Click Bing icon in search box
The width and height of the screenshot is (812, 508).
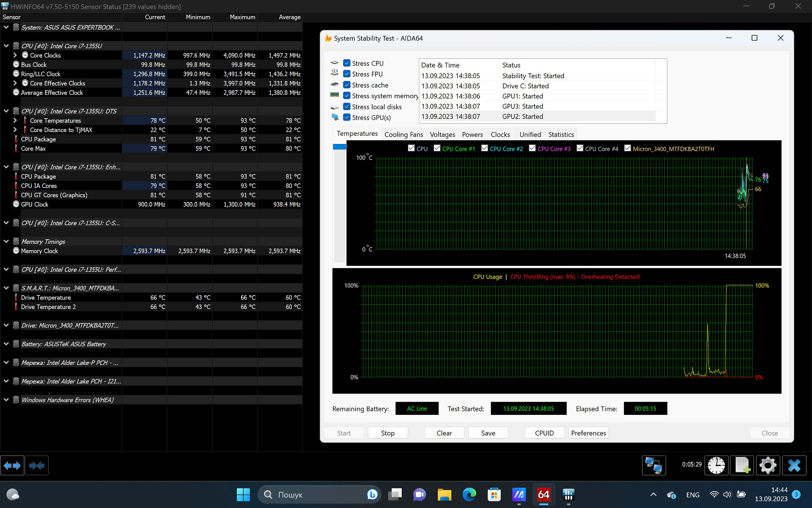pyautogui.click(x=372, y=494)
